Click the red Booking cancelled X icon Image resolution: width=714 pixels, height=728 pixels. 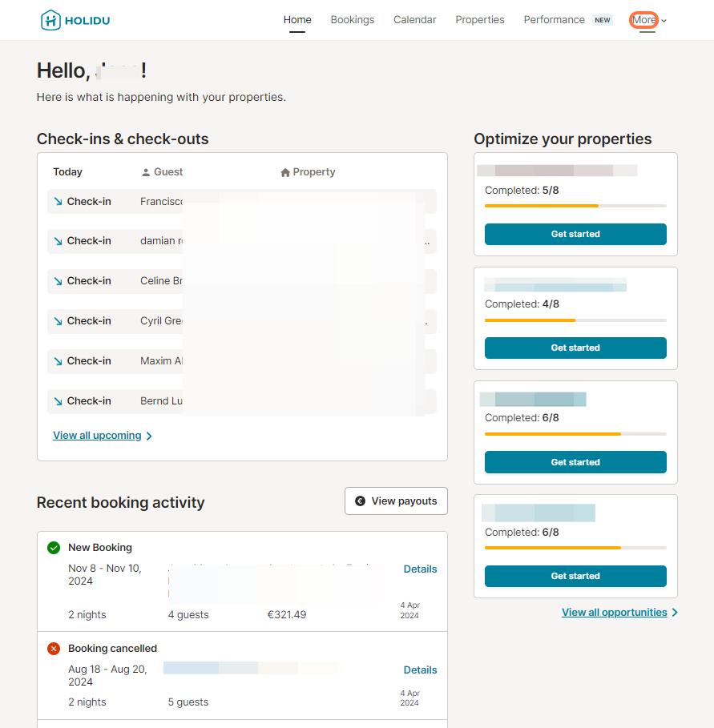coord(54,649)
